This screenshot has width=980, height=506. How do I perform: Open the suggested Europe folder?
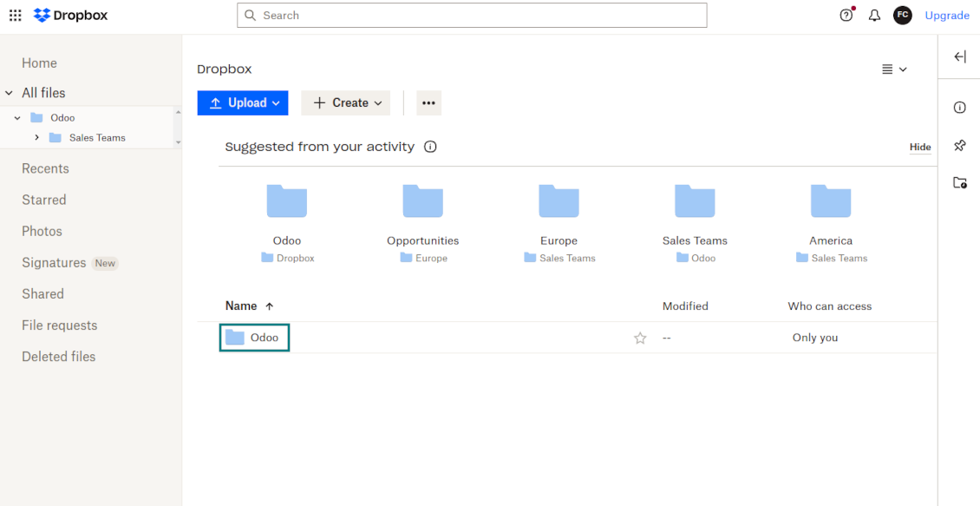coord(559,201)
